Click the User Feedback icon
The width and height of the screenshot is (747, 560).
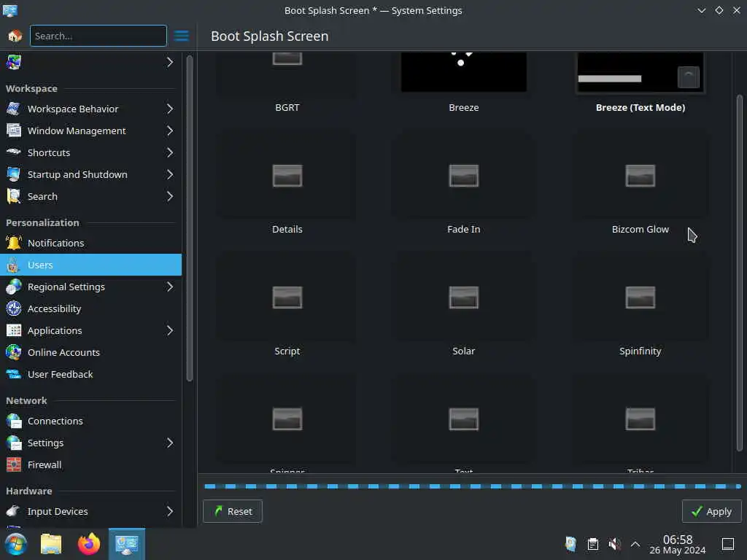pos(13,374)
